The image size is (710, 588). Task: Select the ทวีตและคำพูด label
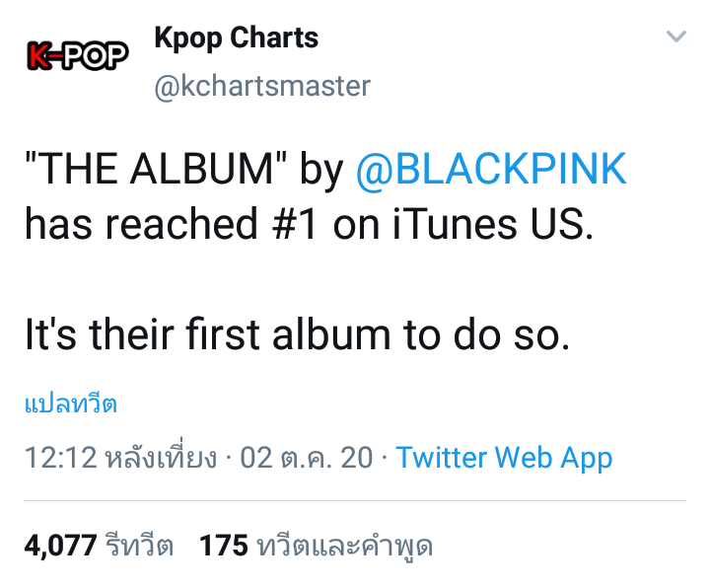[x=343, y=545]
